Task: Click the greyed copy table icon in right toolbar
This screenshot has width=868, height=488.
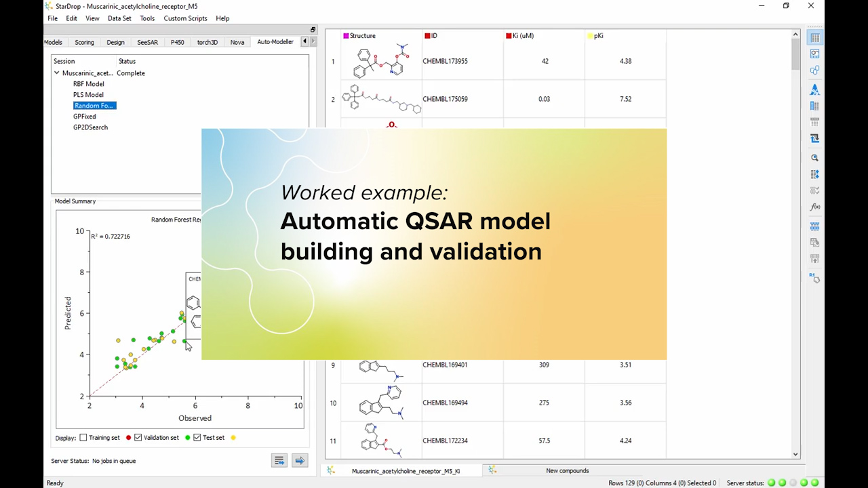Action: click(x=814, y=242)
